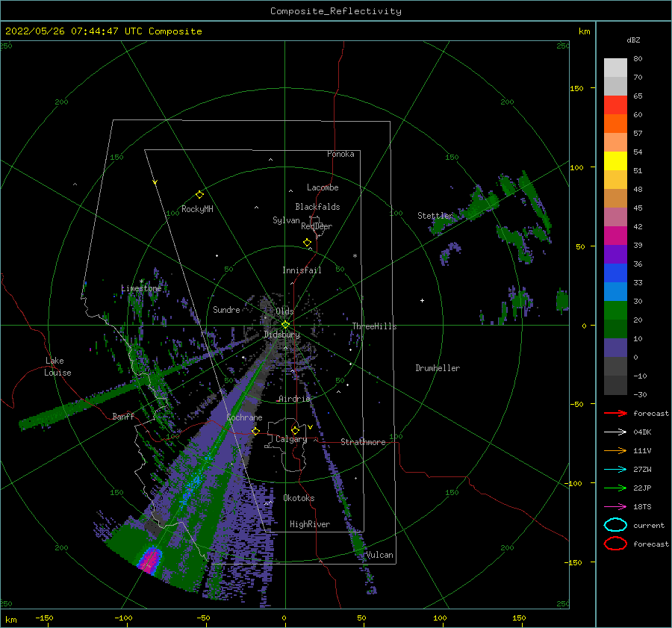Click the Limestone label
Viewport: 672px width, 628px height.
141,288
